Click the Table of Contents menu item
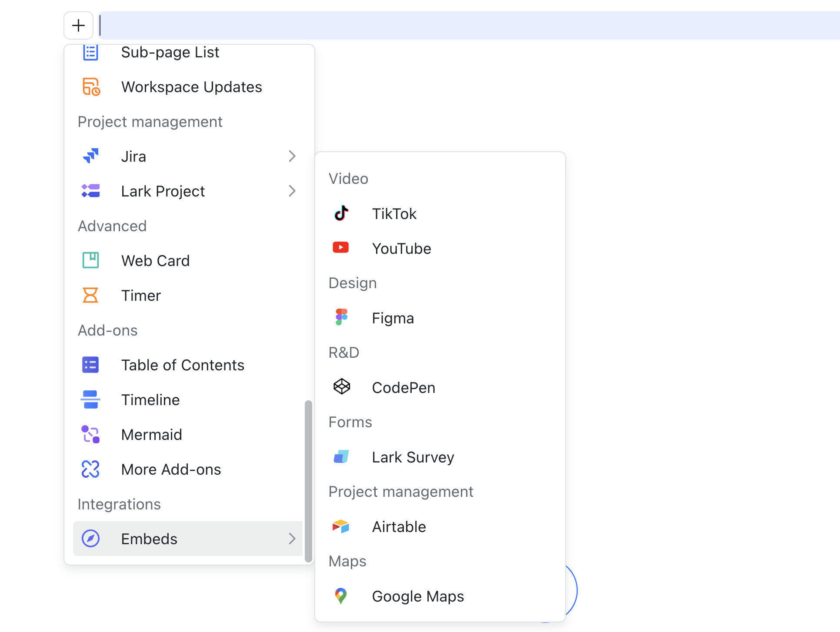This screenshot has width=840, height=632. (x=183, y=365)
